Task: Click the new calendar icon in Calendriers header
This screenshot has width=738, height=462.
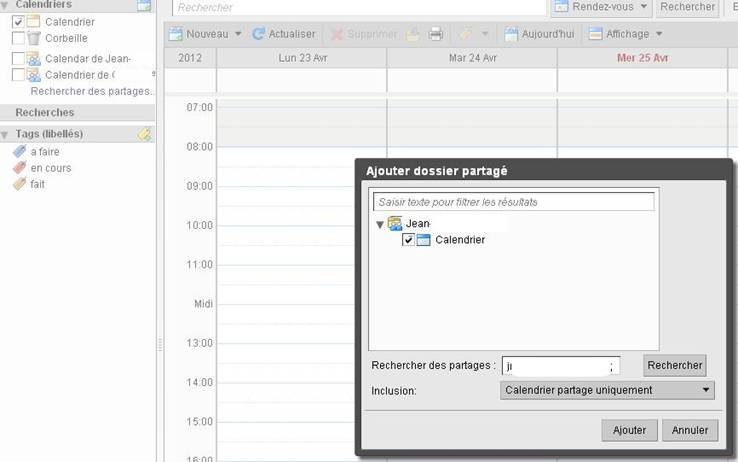Action: pos(144,5)
